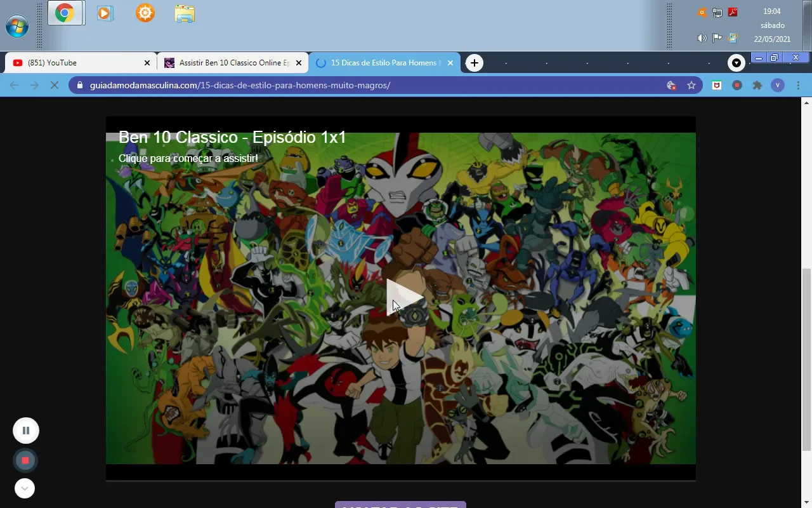The width and height of the screenshot is (812, 508).
Task: Open the Windows Start menu orb
Action: (x=17, y=27)
